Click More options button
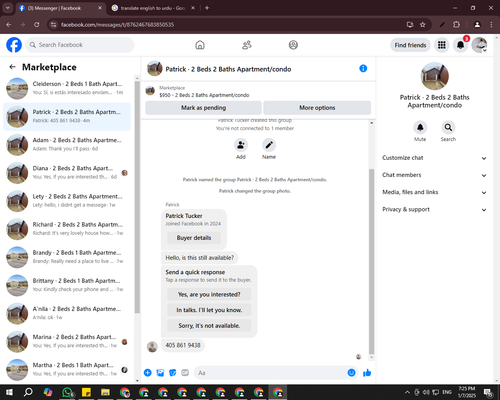The image size is (500, 400). 317,108
